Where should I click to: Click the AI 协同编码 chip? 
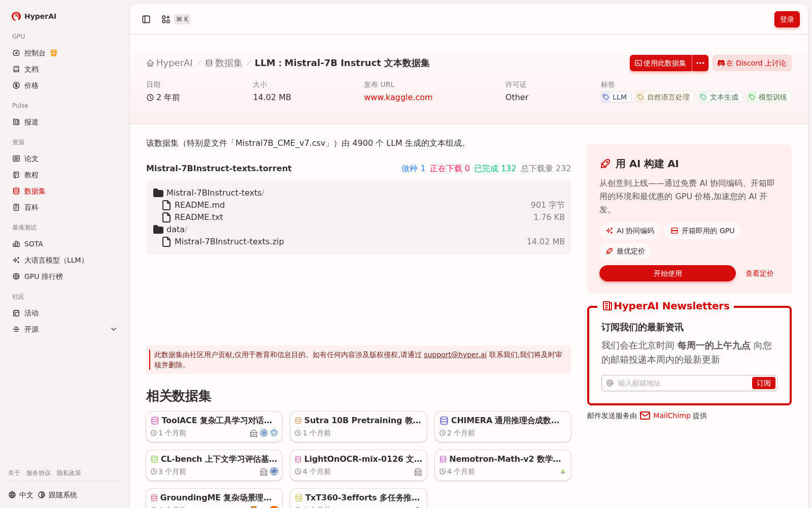[x=630, y=231]
